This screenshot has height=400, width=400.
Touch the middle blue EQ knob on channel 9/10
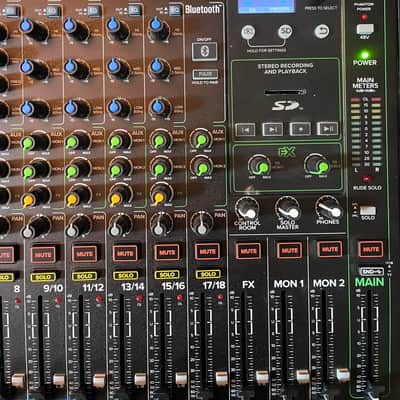pos(35,68)
